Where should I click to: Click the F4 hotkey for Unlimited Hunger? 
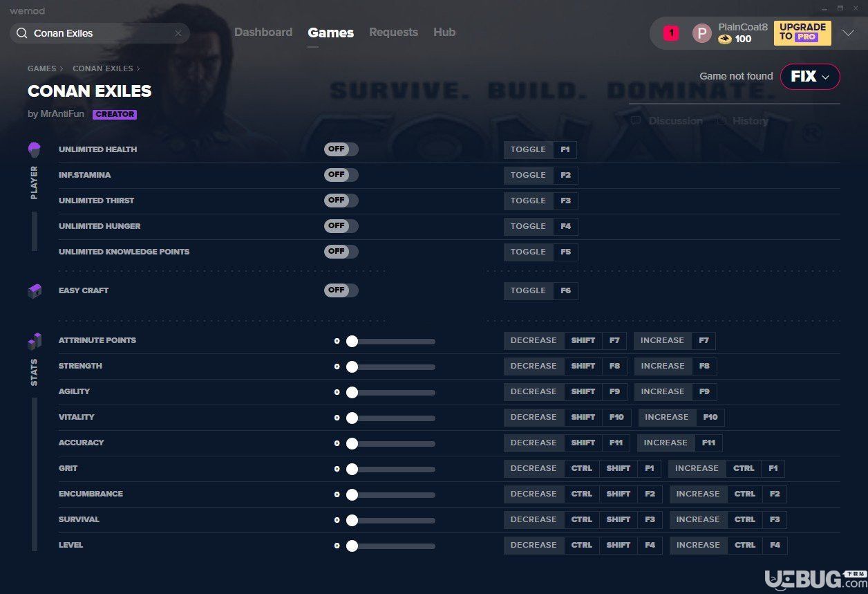point(565,226)
